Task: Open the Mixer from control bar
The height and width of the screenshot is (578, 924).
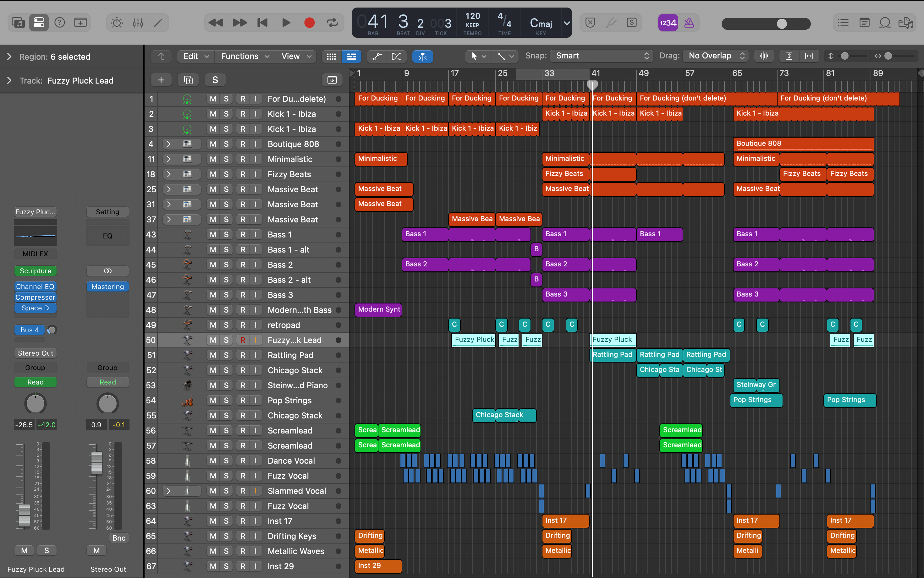Action: [138, 23]
